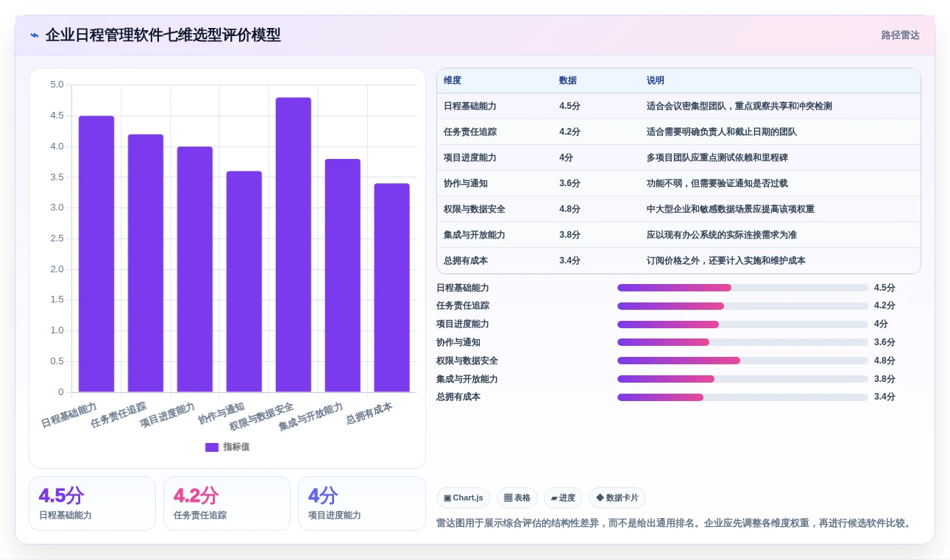Select the 总拥有成本 bar in the chart

click(x=392, y=288)
